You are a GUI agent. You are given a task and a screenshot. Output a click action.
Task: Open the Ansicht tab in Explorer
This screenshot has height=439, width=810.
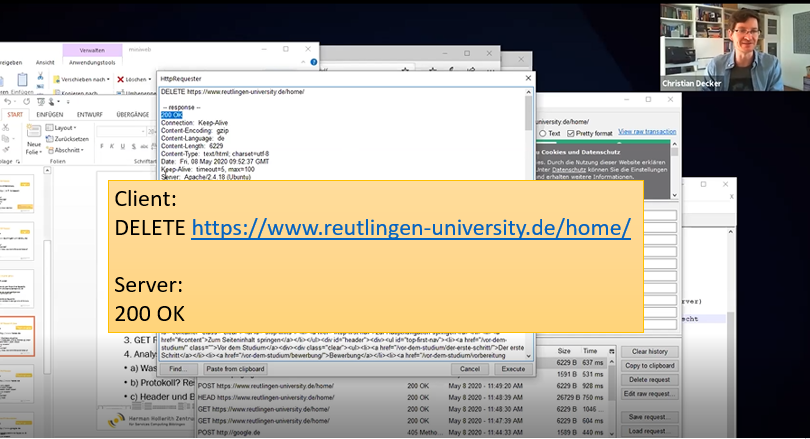[45, 62]
